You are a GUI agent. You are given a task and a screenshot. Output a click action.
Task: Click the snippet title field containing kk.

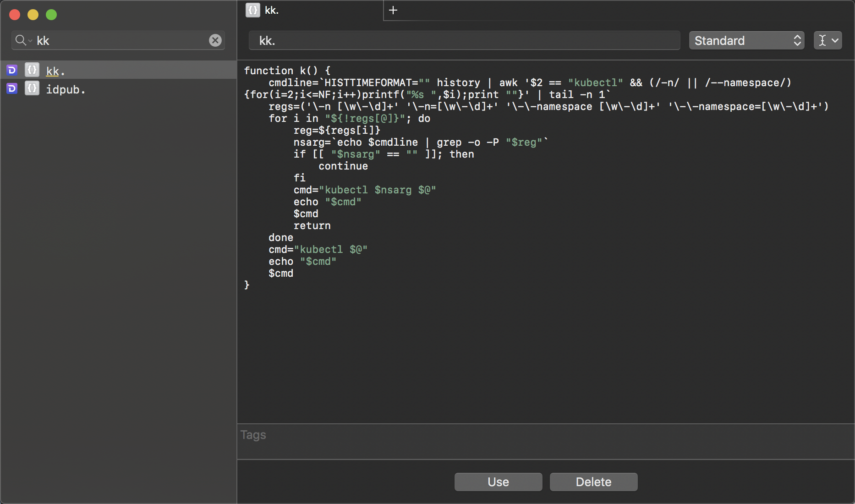pyautogui.click(x=464, y=40)
